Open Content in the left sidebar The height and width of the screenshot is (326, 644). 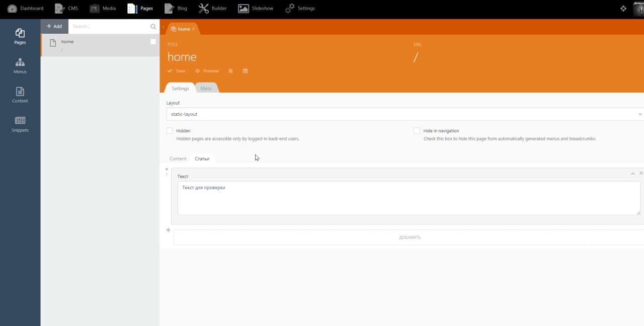click(20, 95)
